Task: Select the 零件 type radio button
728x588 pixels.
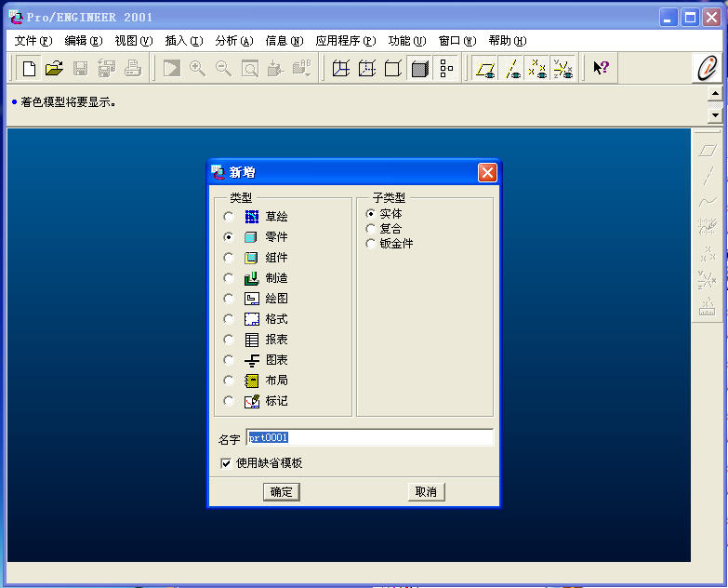Action: point(229,237)
